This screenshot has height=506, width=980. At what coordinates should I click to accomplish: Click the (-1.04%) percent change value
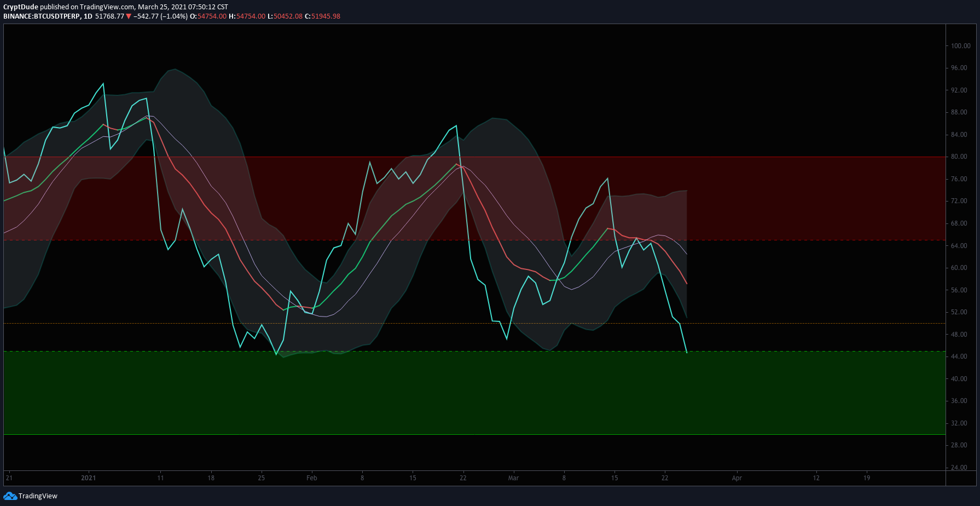(174, 16)
